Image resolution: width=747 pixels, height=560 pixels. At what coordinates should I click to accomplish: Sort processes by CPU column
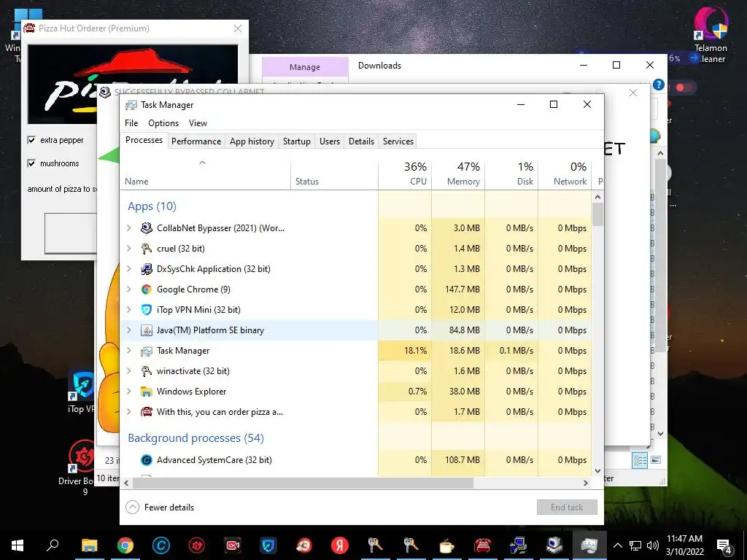405,174
